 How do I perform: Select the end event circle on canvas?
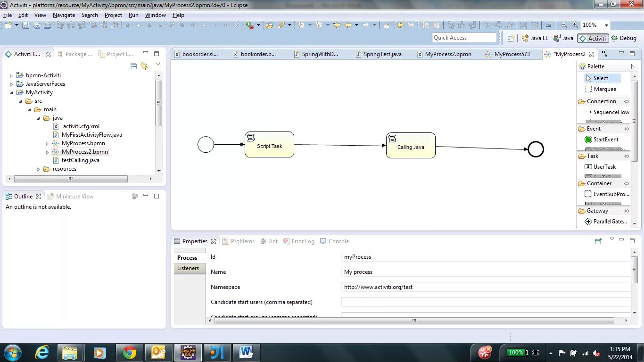click(x=536, y=149)
